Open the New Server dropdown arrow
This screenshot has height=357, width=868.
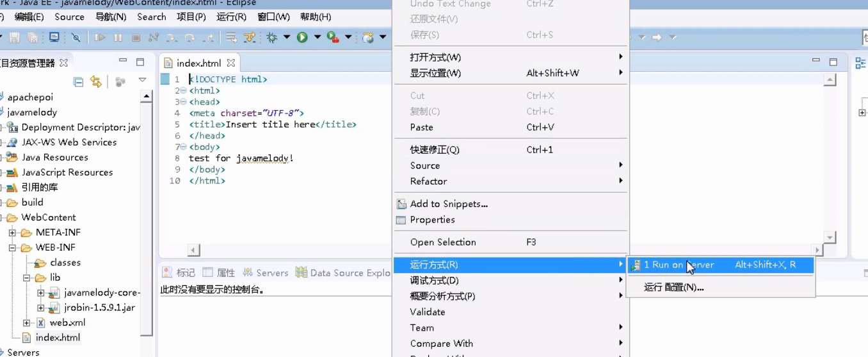(383, 38)
